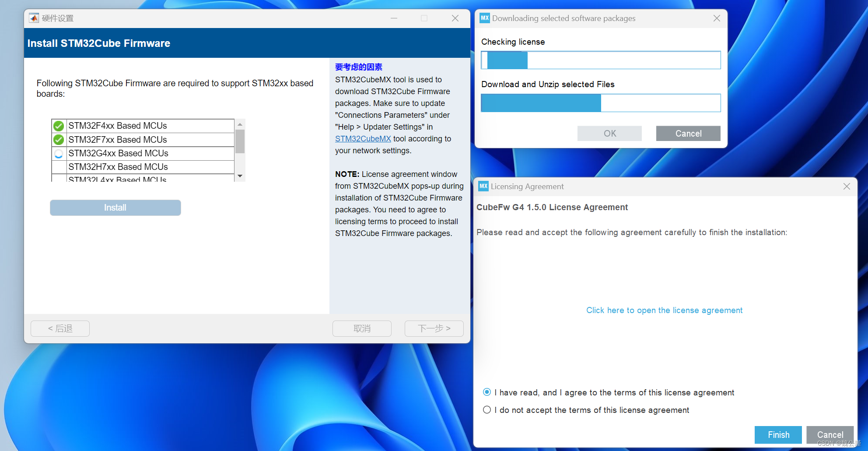Select the STM32G4xx Based MCUs row
This screenshot has width=868, height=451.
pos(143,153)
